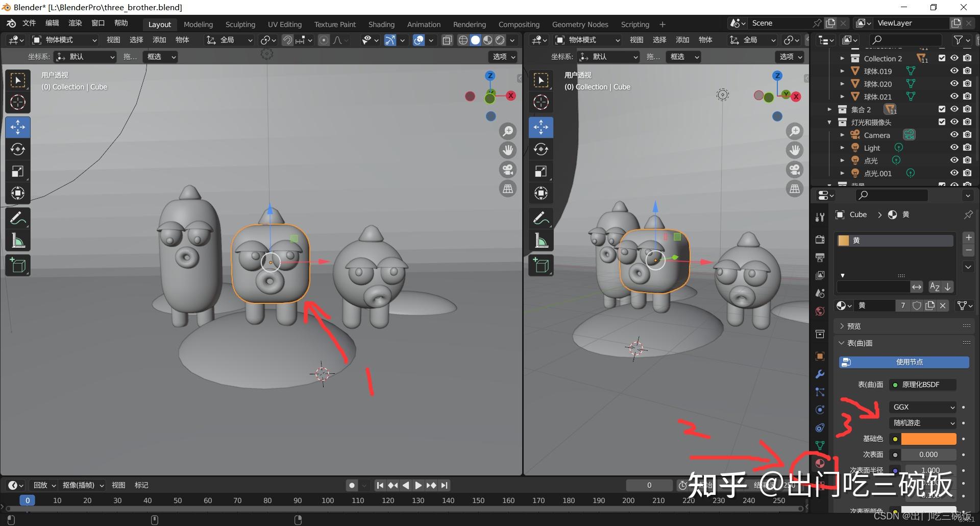Viewport: 980px width, 526px height.
Task: Activate the Annotate tool
Action: click(18, 218)
